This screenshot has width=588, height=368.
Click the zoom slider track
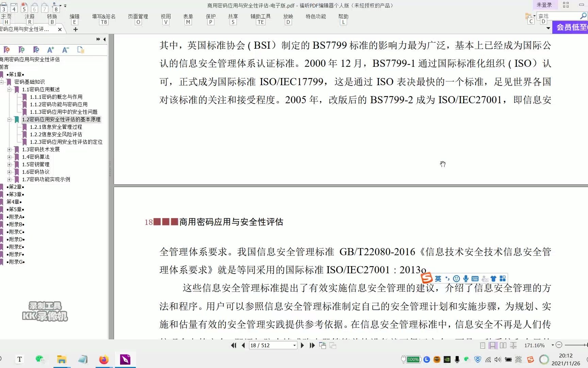(576, 345)
